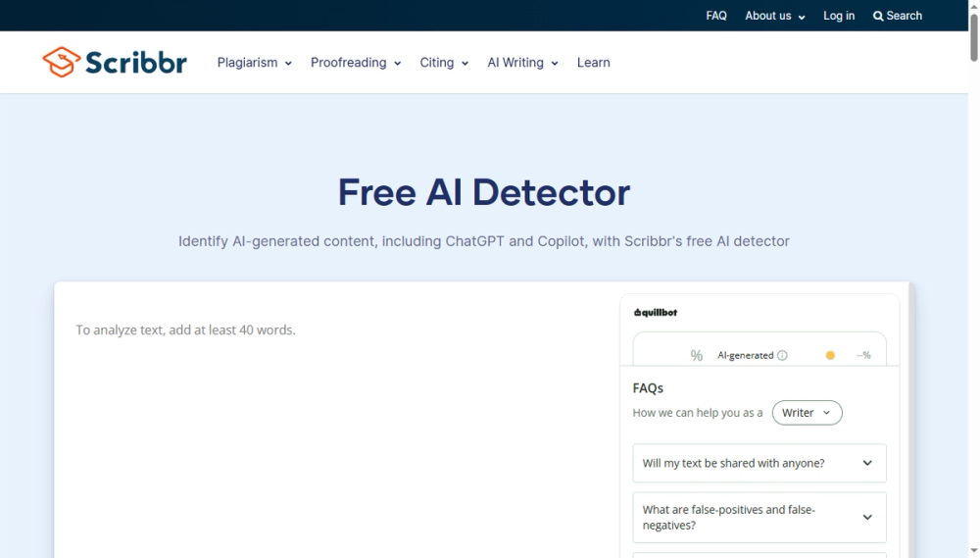
Task: Click the quillbot logo
Action: pos(655,312)
